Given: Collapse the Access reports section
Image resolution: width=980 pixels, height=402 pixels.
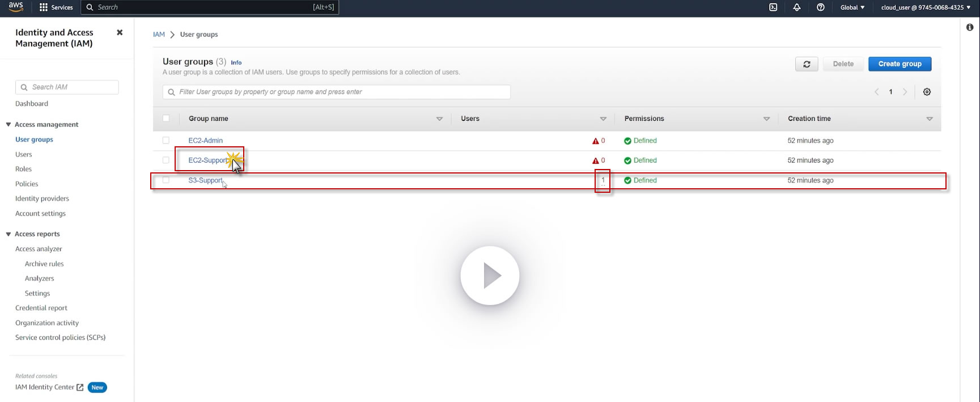Looking at the screenshot, I should [x=9, y=234].
